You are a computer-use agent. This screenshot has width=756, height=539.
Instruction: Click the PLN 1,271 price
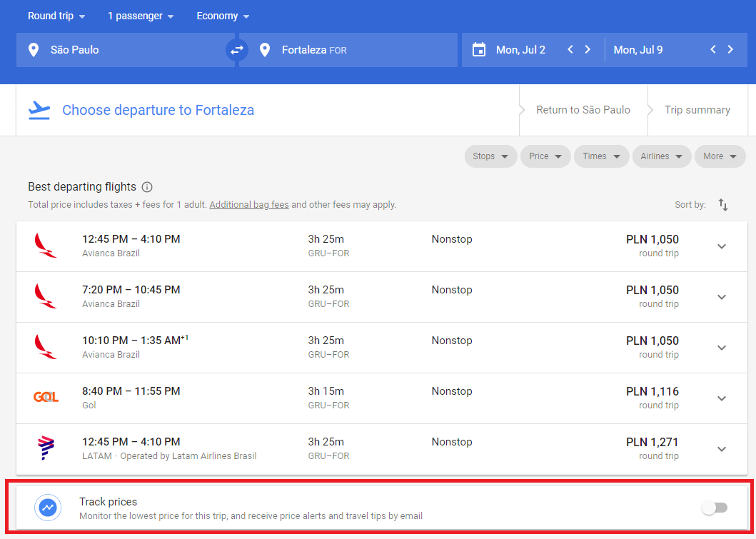652,442
